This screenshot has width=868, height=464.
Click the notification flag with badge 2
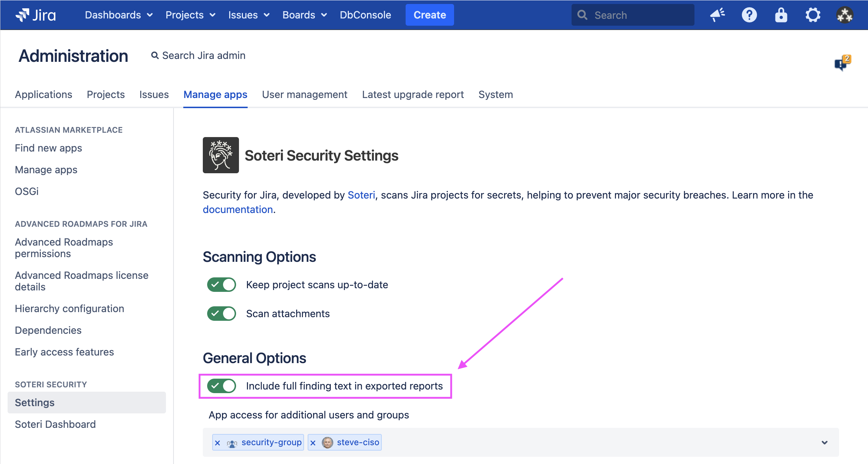842,63
